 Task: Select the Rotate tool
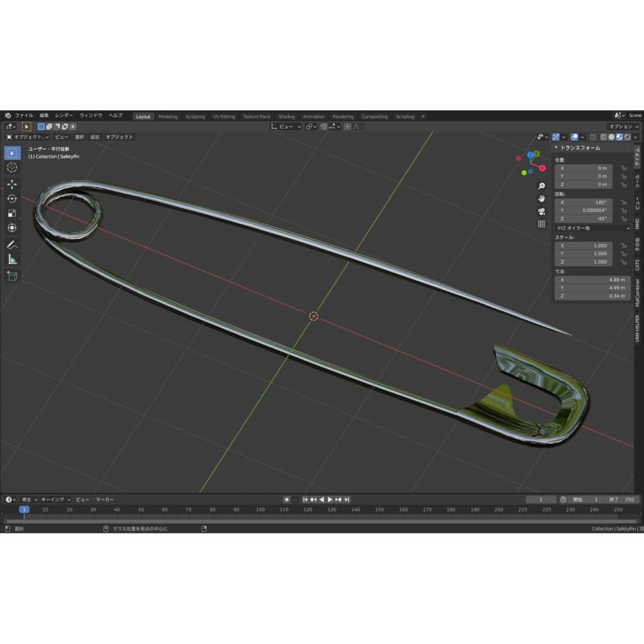13,199
